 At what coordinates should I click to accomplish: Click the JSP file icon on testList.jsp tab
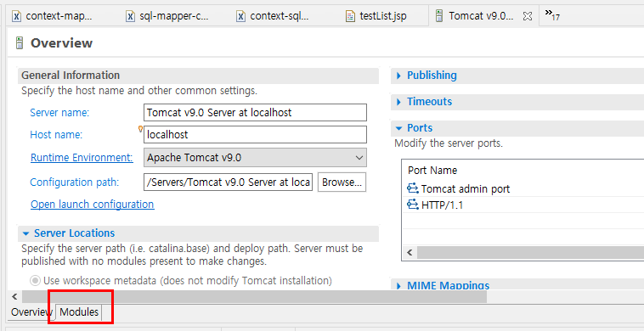pos(350,16)
